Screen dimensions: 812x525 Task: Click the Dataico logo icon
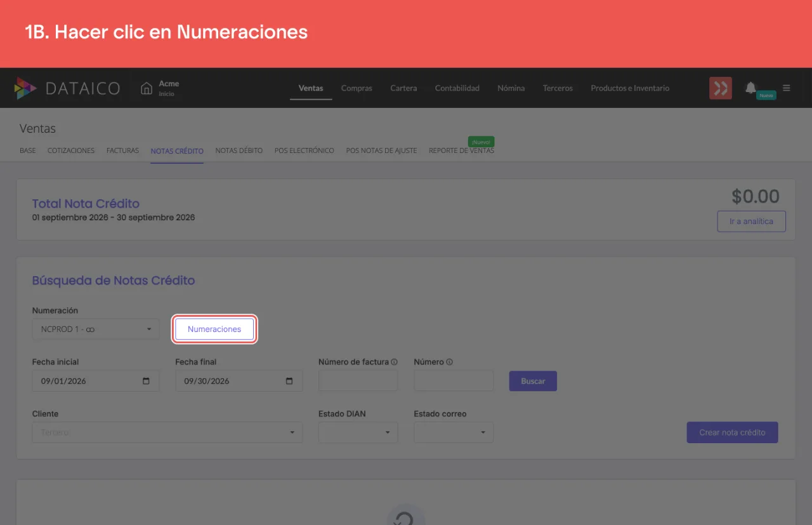pos(25,88)
